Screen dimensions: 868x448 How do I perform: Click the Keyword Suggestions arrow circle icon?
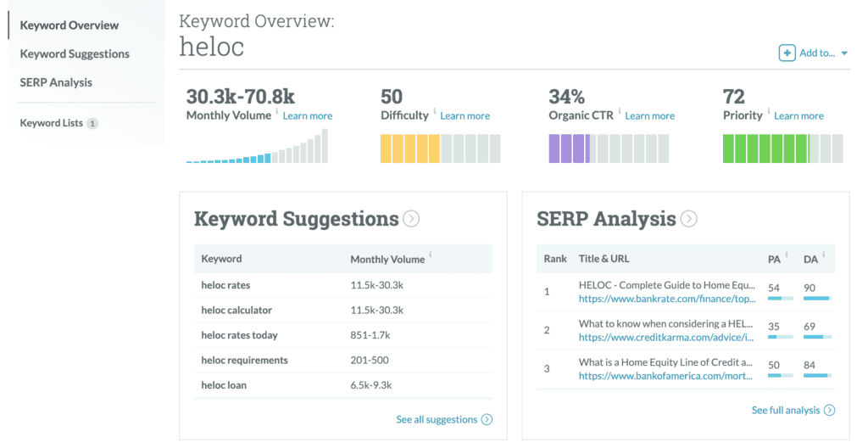411,219
